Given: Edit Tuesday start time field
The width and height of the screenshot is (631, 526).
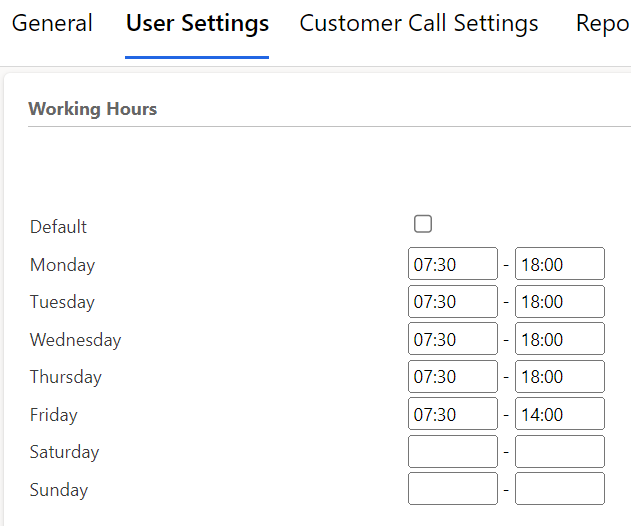Looking at the screenshot, I should [453, 301].
